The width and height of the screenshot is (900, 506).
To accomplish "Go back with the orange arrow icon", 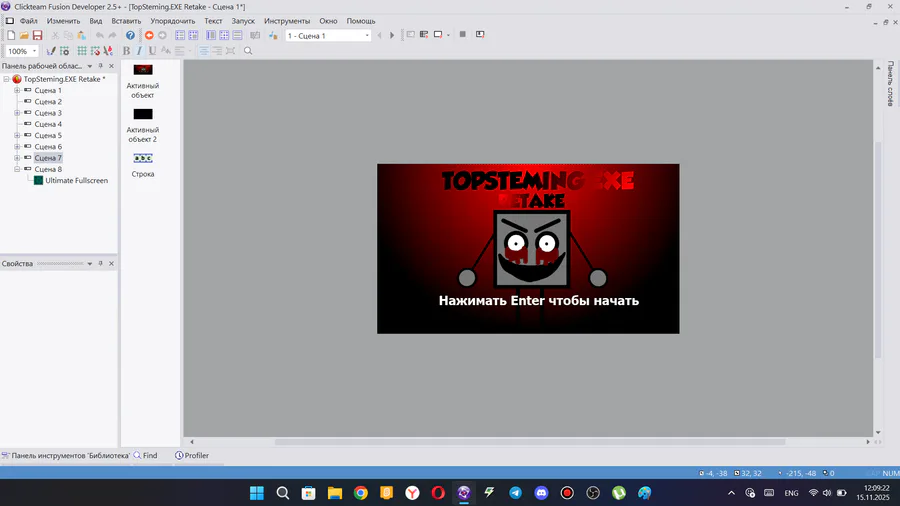I will click(x=149, y=36).
